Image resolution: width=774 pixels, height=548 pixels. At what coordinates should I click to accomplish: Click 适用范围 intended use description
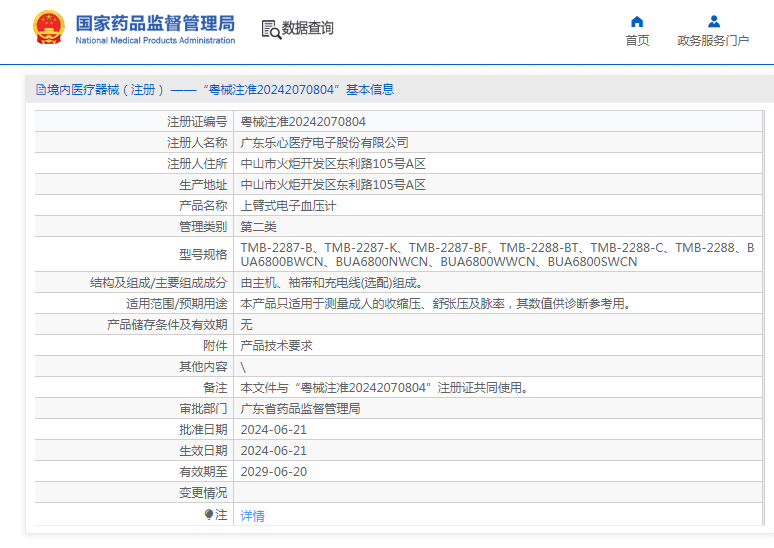point(436,304)
